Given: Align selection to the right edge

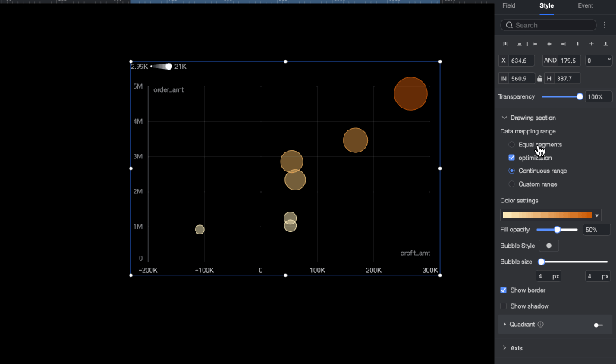Looking at the screenshot, I should pos(564,44).
